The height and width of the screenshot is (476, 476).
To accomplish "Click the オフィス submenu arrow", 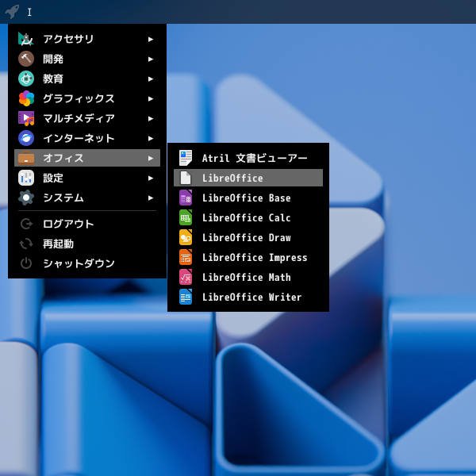I will [150, 158].
